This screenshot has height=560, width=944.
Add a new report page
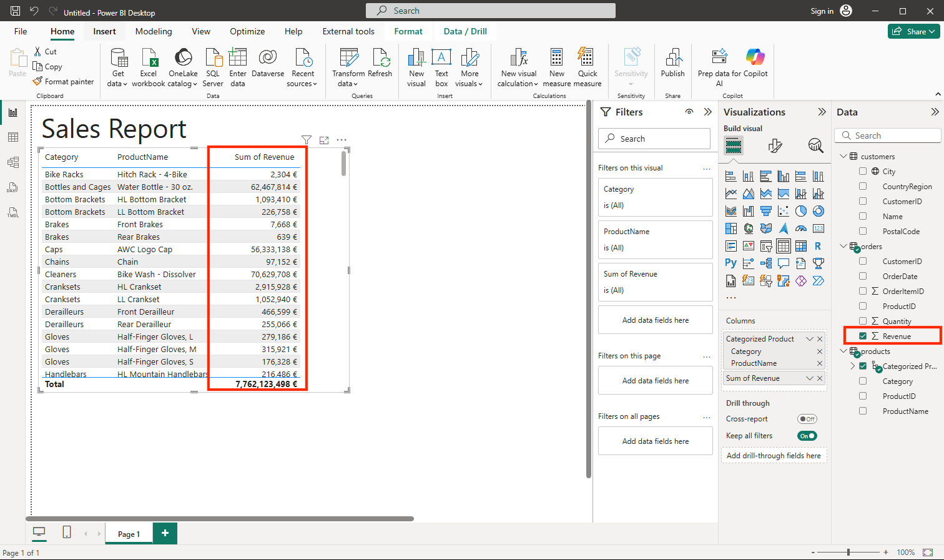165,533
